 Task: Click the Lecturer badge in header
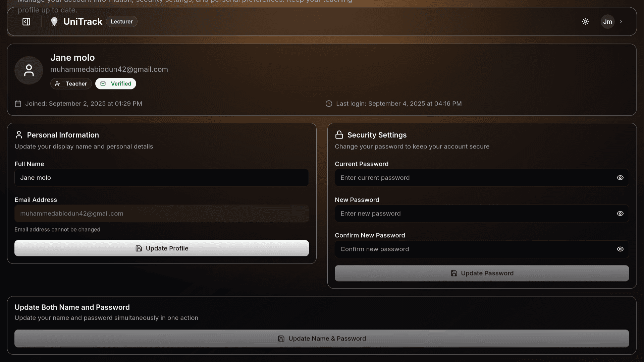pyautogui.click(x=122, y=21)
